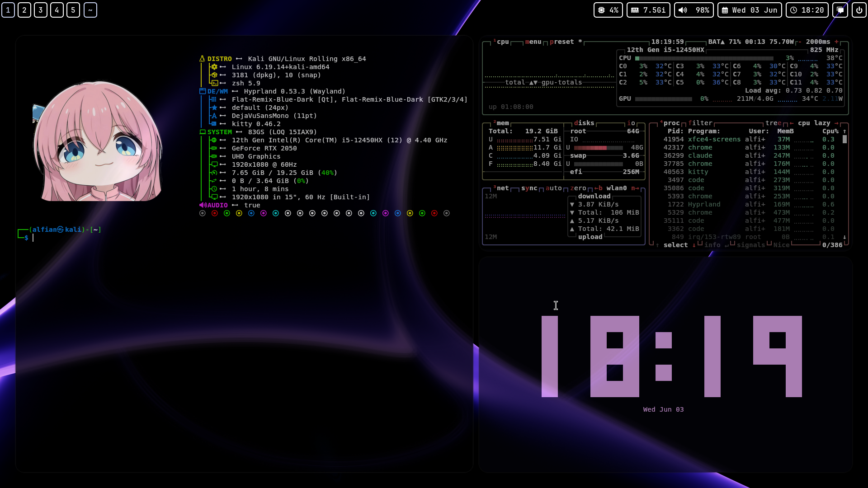Click the proc list scrollbar up arrow
This screenshot has width=868, height=488.
coord(844,131)
